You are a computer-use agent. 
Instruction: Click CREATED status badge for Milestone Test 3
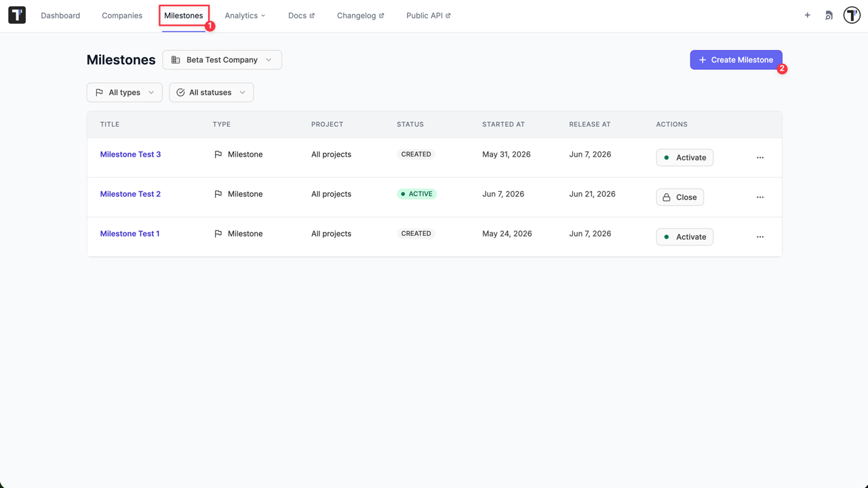(x=416, y=155)
